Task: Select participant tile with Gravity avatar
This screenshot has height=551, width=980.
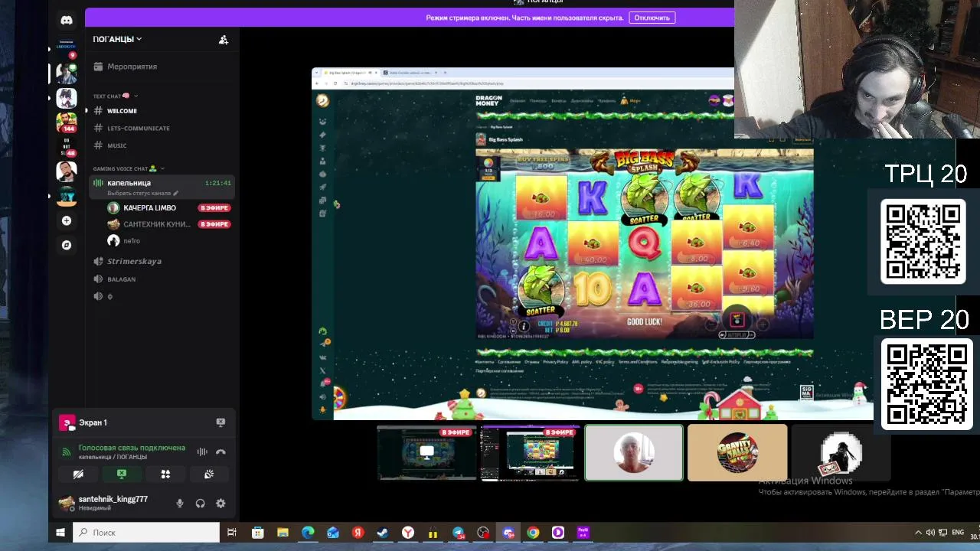Action: pyautogui.click(x=737, y=453)
